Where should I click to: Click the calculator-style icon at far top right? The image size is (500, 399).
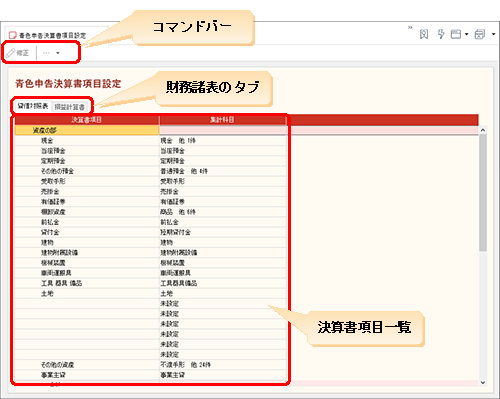[480, 34]
